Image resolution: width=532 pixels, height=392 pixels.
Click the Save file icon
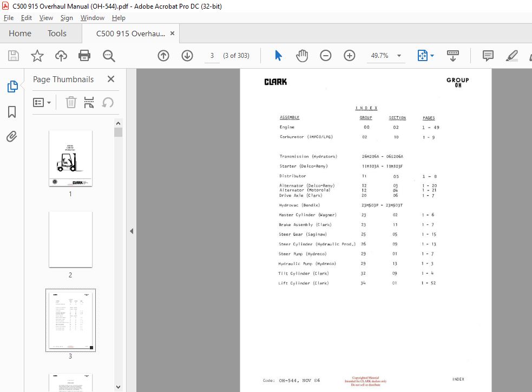coord(13,56)
